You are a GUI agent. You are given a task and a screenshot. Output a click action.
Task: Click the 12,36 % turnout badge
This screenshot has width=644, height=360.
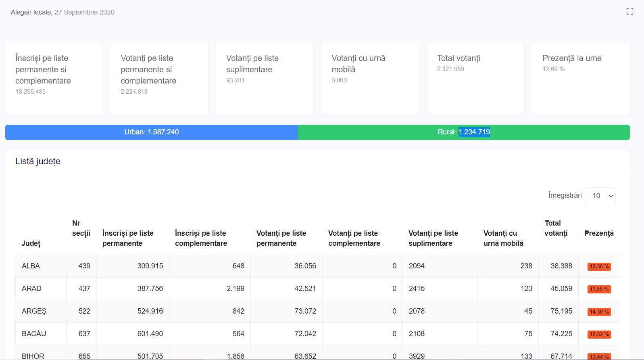click(x=599, y=267)
